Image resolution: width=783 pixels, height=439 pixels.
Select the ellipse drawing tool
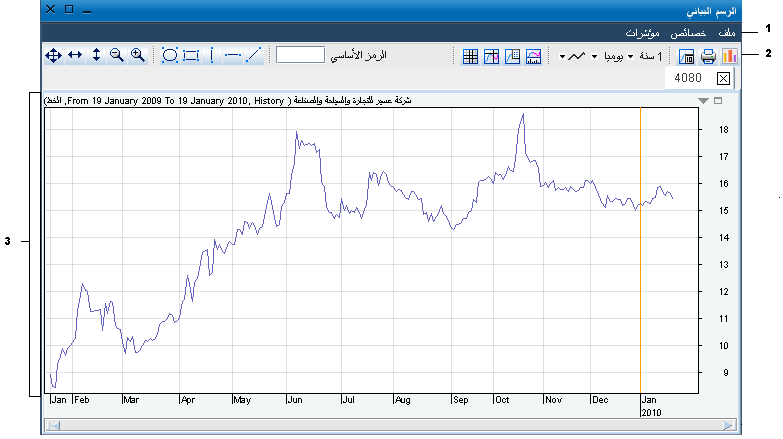170,55
